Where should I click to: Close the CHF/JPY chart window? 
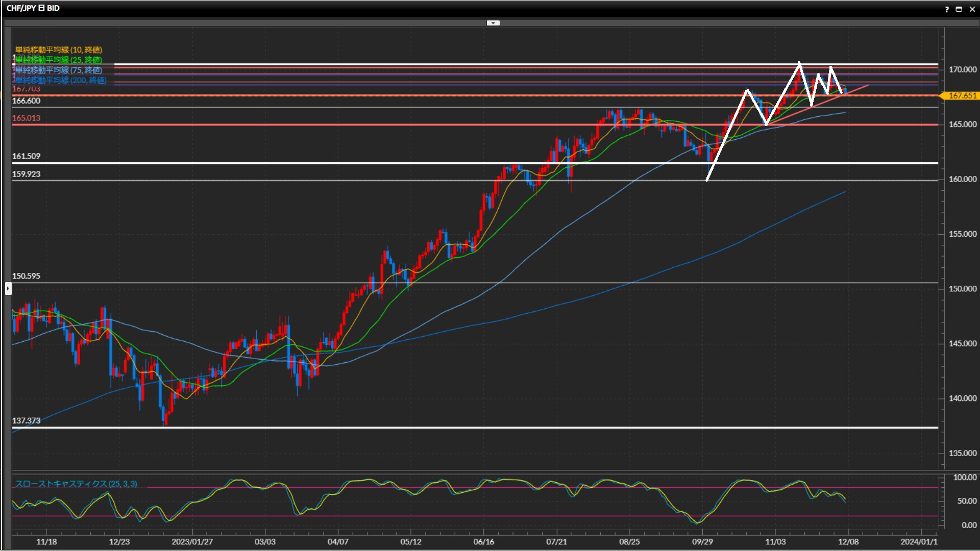click(x=972, y=9)
